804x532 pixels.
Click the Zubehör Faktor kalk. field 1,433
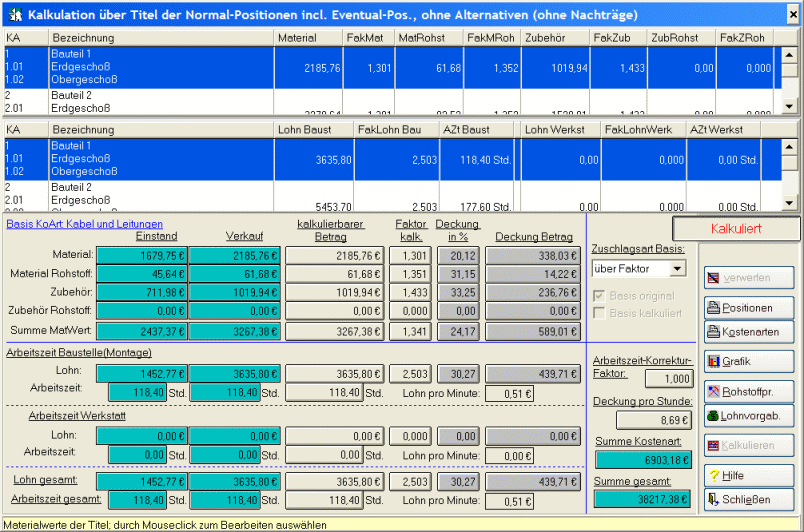point(409,293)
